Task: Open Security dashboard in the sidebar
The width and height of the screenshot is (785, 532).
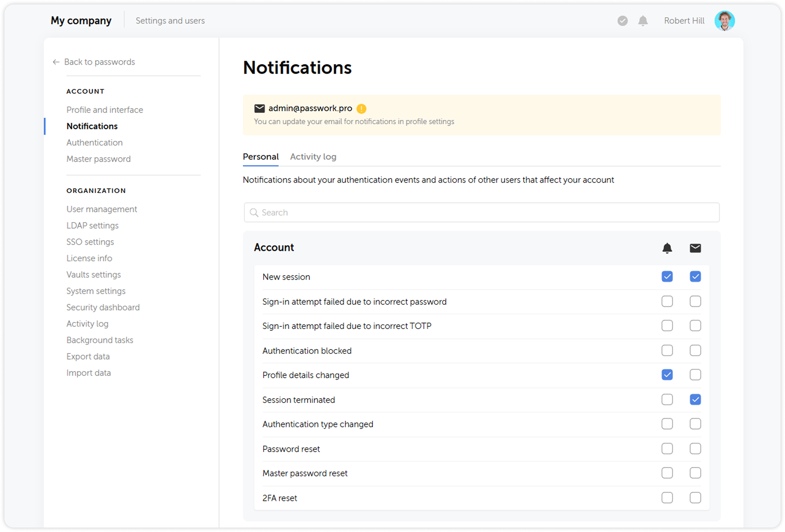Action: [x=103, y=307]
